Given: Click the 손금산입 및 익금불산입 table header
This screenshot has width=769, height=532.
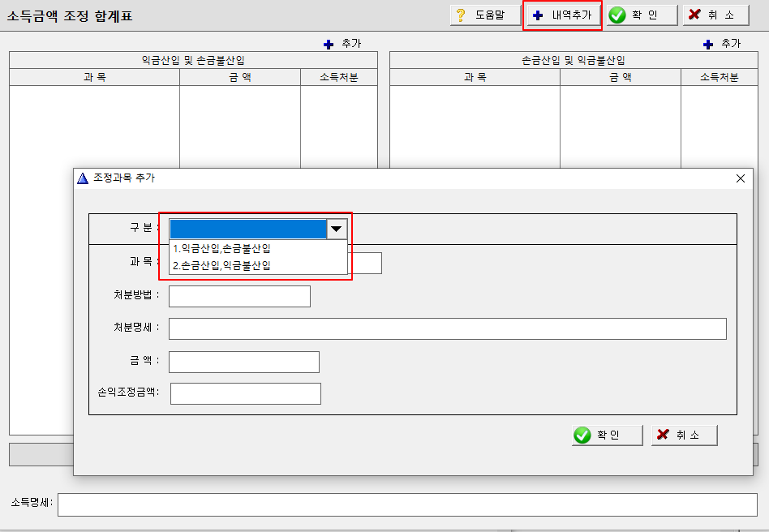Looking at the screenshot, I should pos(574,60).
